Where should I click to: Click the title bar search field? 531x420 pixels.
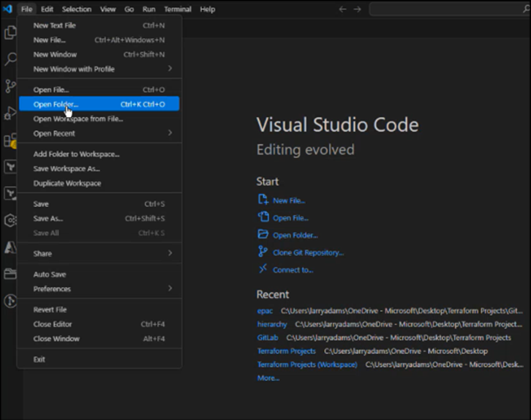click(450, 9)
